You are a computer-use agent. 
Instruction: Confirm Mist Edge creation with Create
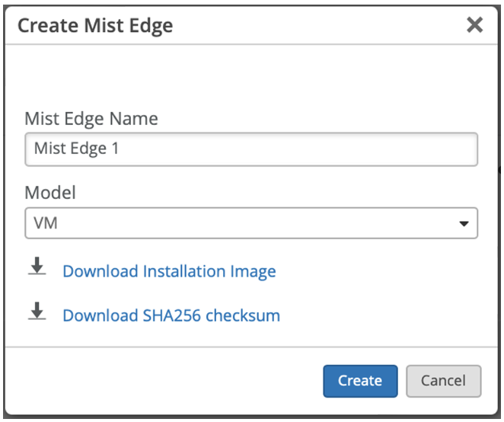(360, 381)
